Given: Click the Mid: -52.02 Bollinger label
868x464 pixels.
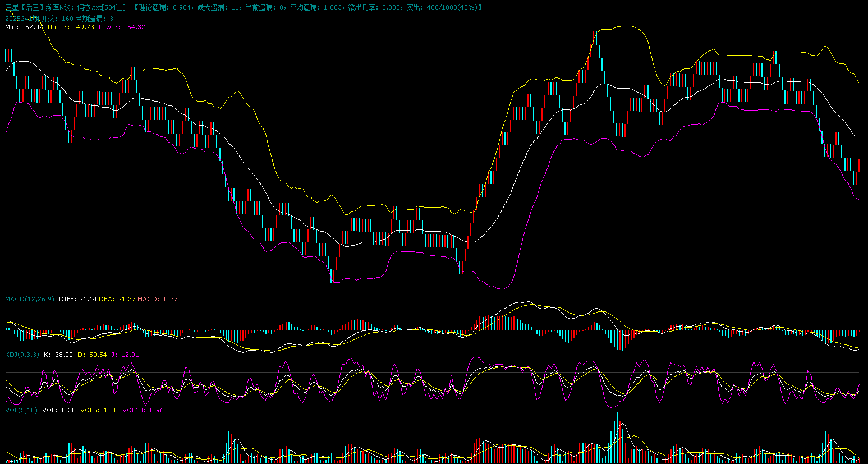Looking at the screenshot, I should click(x=24, y=27).
